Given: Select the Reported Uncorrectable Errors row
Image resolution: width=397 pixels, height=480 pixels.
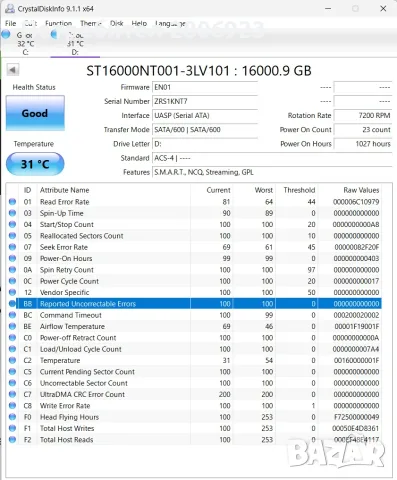Looking at the screenshot, I should tap(194, 304).
